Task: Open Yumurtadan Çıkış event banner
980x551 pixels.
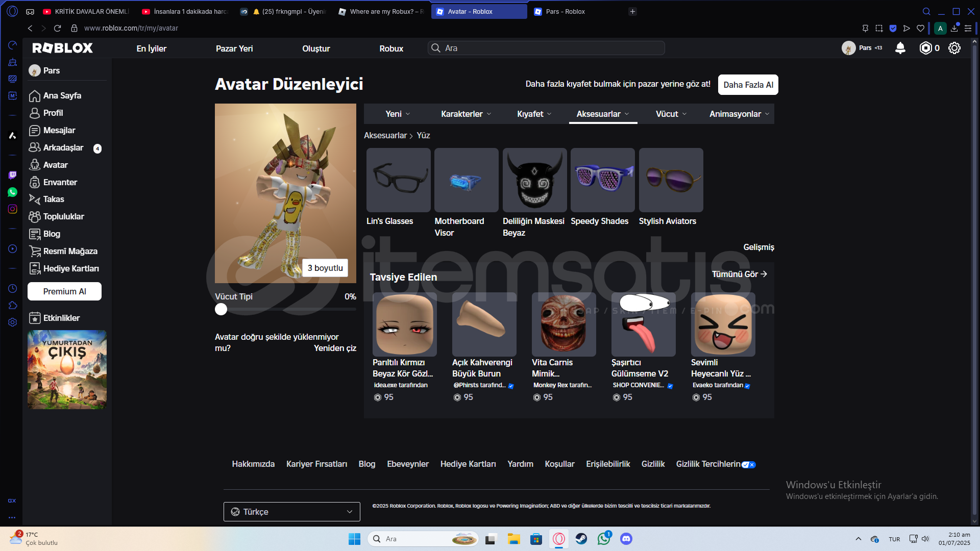Action: point(67,369)
